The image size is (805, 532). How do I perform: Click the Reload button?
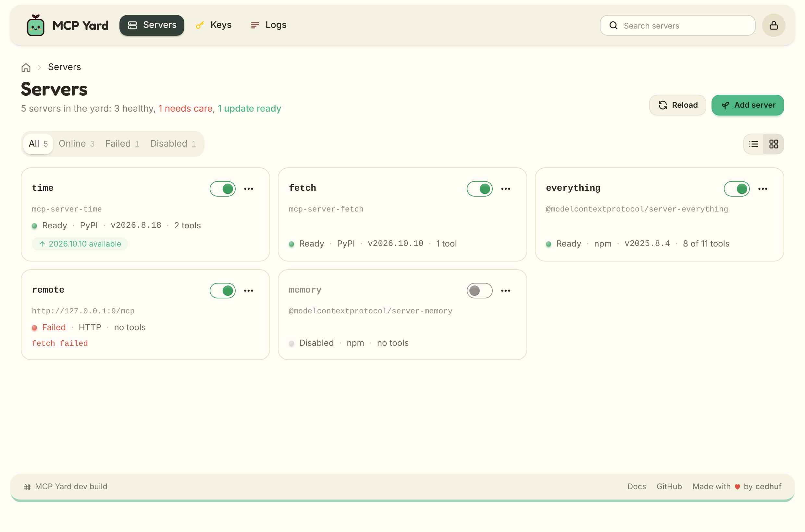tap(678, 105)
